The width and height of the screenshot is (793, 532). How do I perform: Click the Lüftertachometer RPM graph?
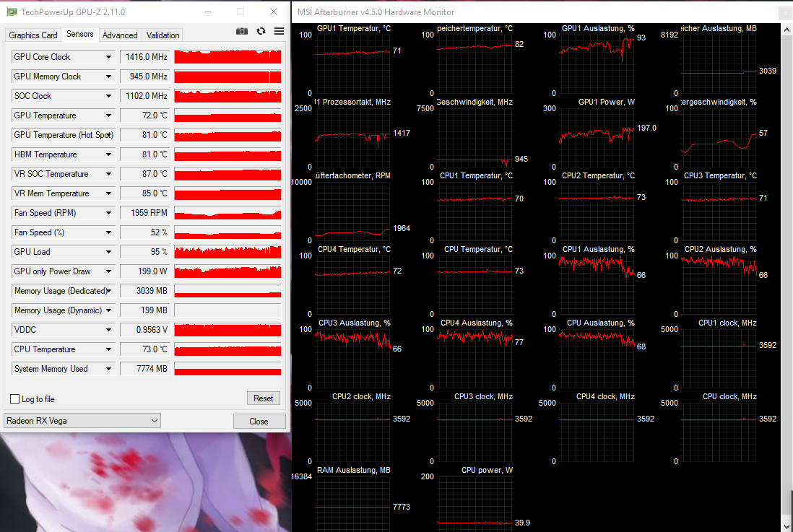coord(352,211)
